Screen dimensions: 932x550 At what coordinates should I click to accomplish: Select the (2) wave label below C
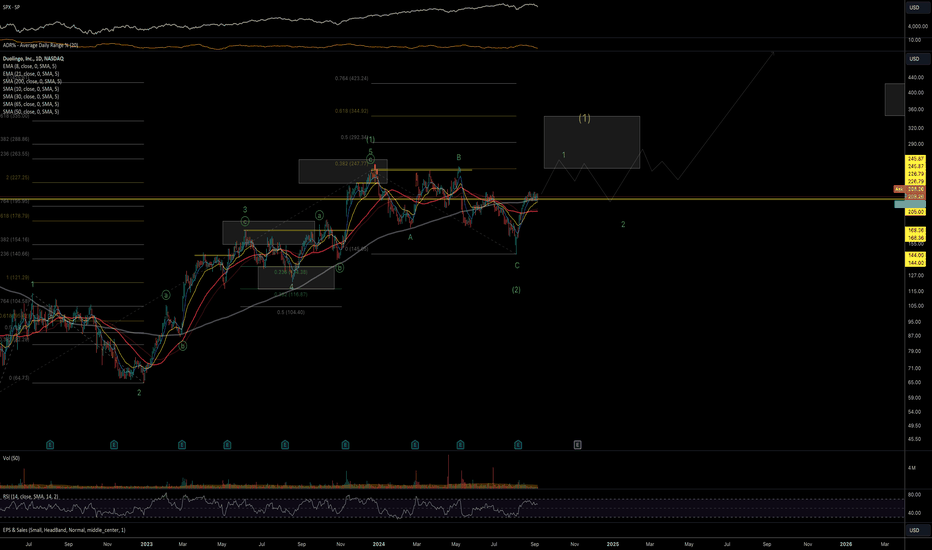[516, 290]
